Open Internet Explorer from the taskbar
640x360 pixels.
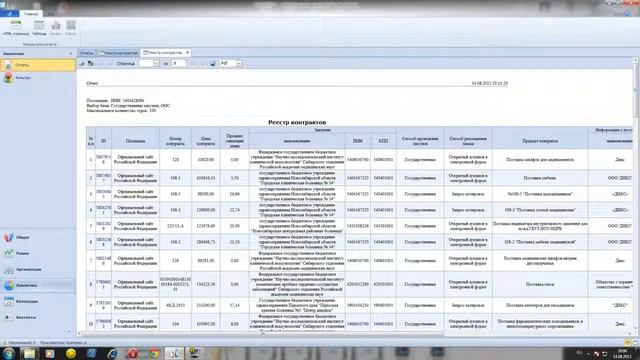pos(112,353)
